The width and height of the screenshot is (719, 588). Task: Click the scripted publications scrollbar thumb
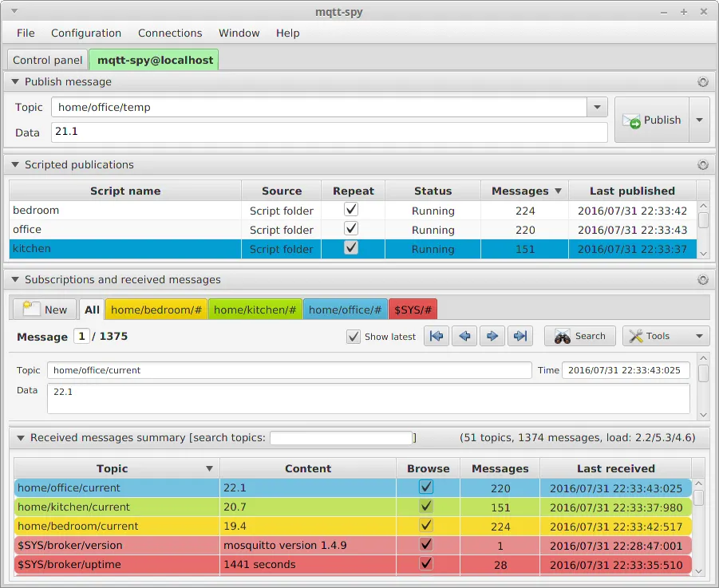point(703,220)
